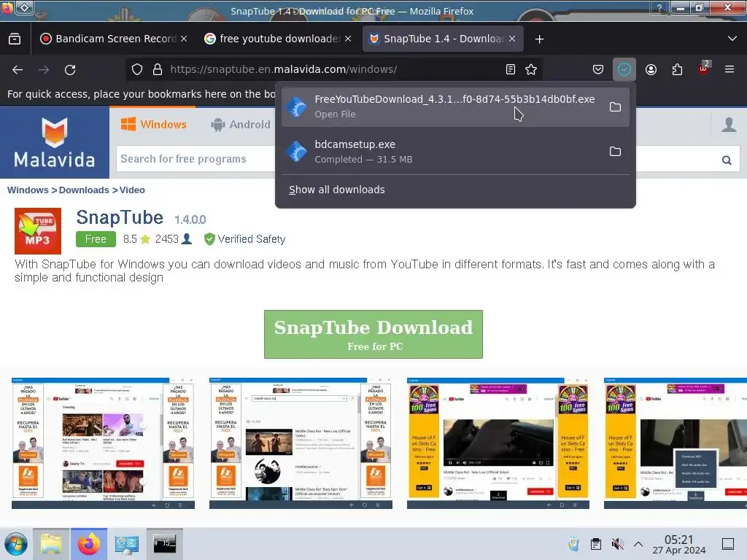
Task: Open fourth SnapTube screenshot with download menu
Action: 675,443
